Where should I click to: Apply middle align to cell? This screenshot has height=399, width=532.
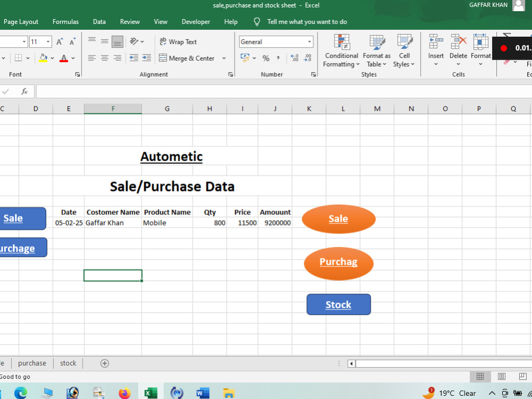[104, 41]
